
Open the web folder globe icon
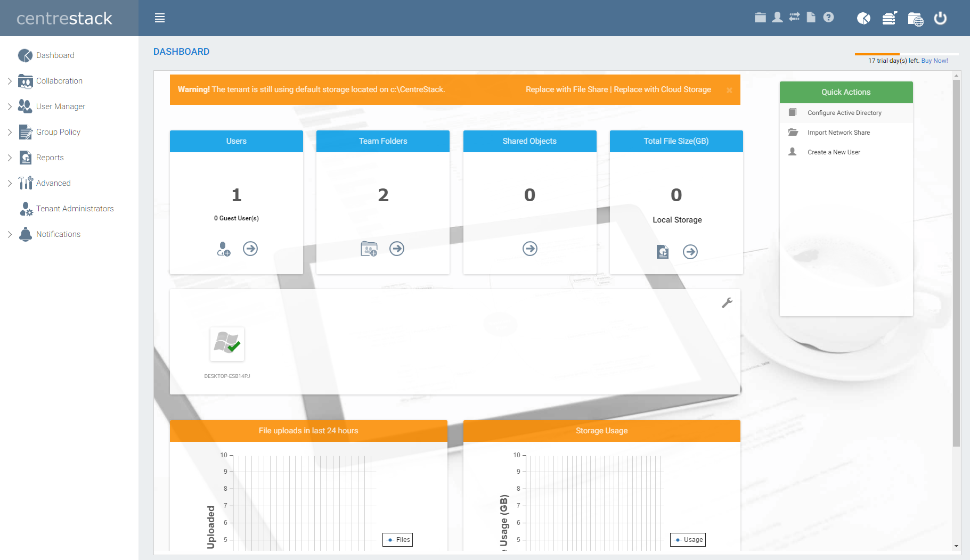pos(915,19)
